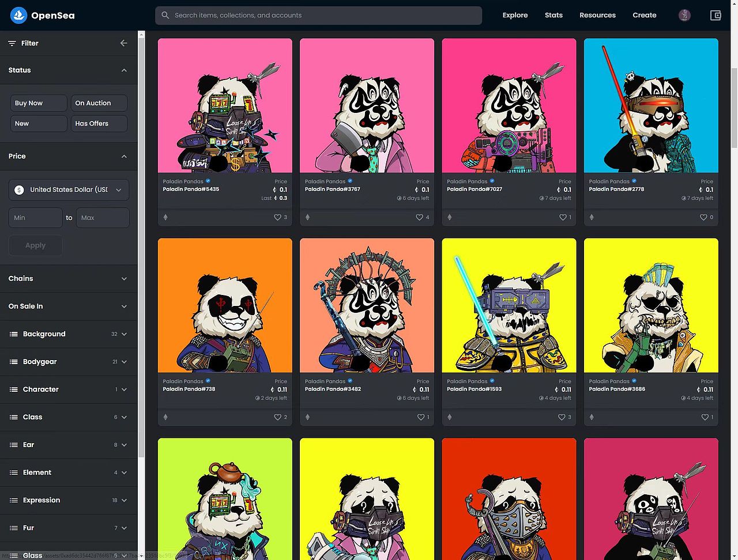
Task: Open the wallet icon in header
Action: (x=716, y=16)
